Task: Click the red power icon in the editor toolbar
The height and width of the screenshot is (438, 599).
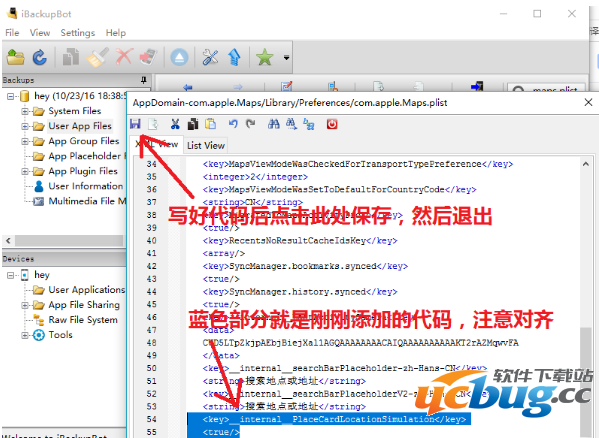Action: pyautogui.click(x=332, y=124)
